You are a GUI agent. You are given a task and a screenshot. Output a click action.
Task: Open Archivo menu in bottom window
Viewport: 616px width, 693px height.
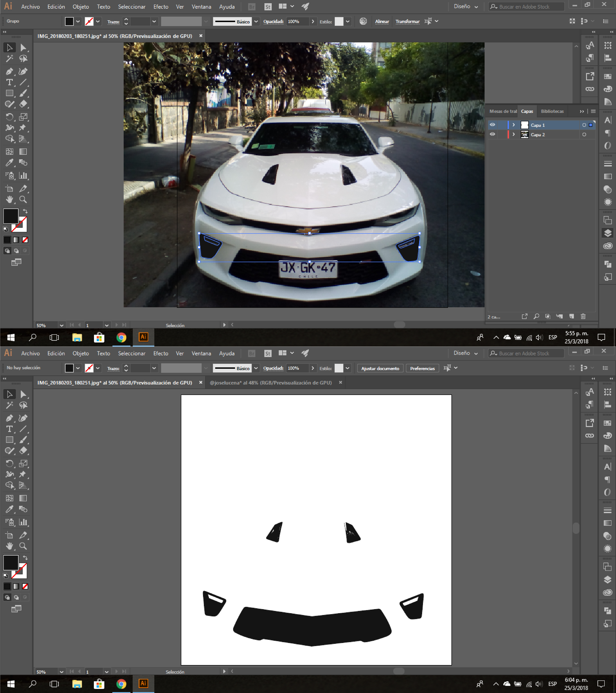click(x=31, y=354)
